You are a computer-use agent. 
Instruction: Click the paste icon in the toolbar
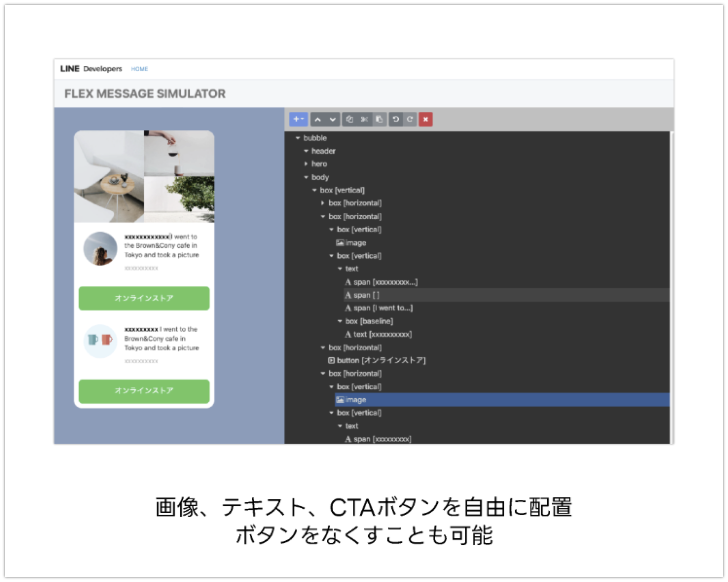(x=379, y=119)
